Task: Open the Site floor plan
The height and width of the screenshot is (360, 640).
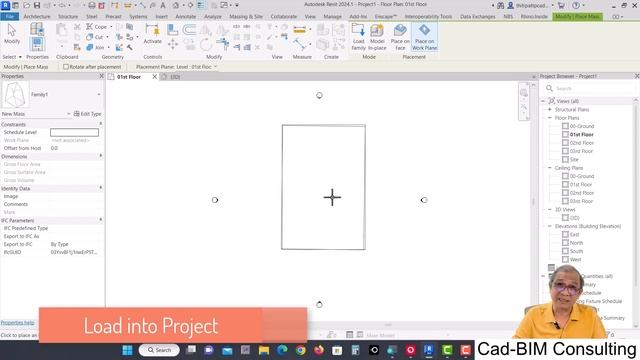Action: 574,160
